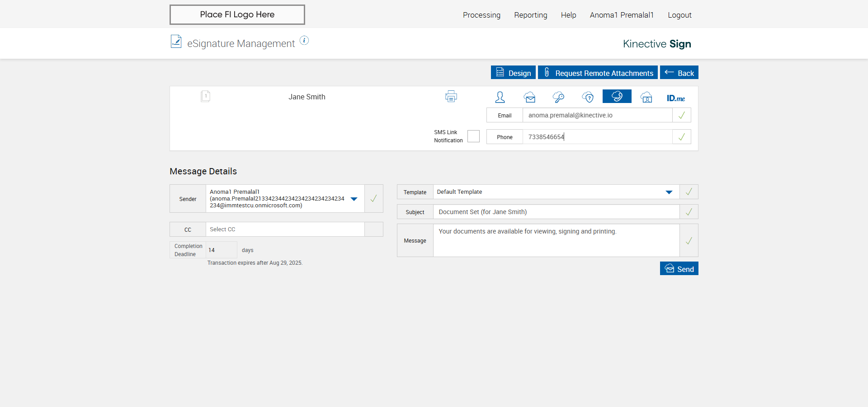The image size is (868, 407).
Task: Open the Sender dropdown
Action: point(354,199)
